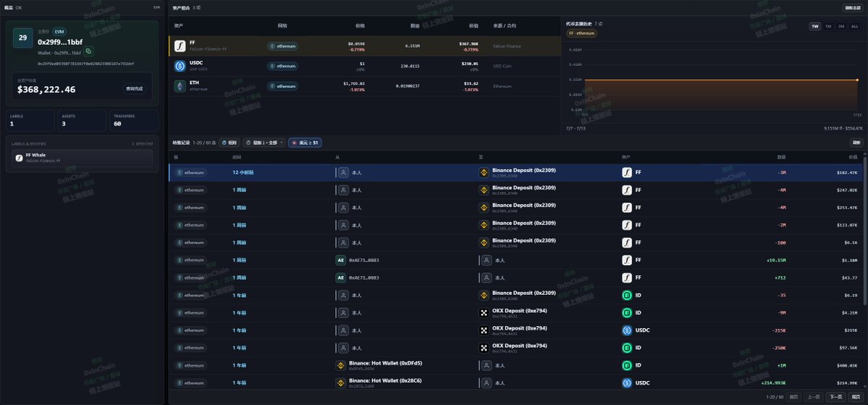
Task: Toggle ethereum network chip in ETH portfolio row
Action: coord(282,86)
